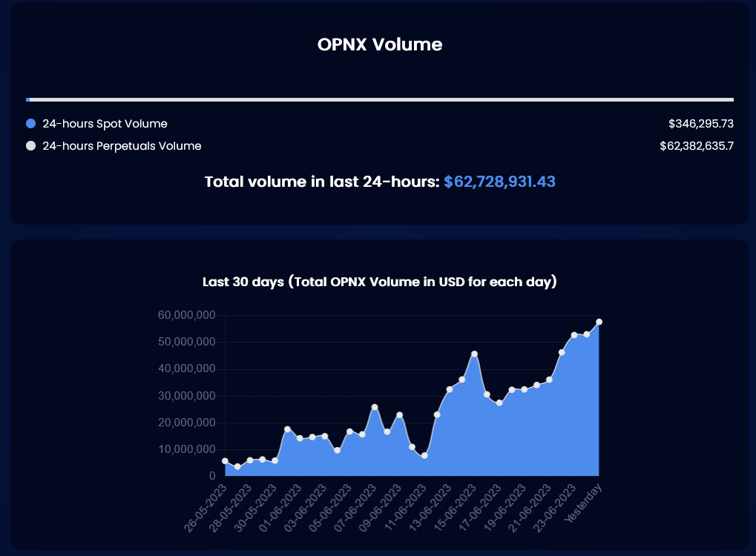Inspect the peak data point on 15-06-2023
756x556 pixels.
click(x=474, y=354)
